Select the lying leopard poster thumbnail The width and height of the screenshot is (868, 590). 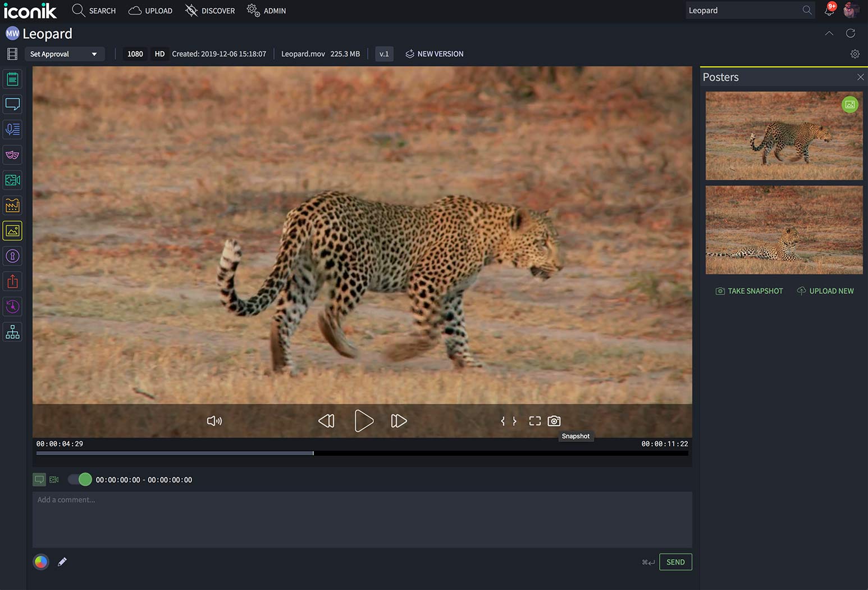784,230
